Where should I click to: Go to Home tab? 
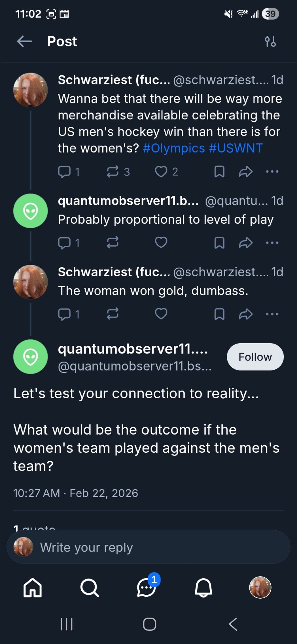click(x=32, y=588)
